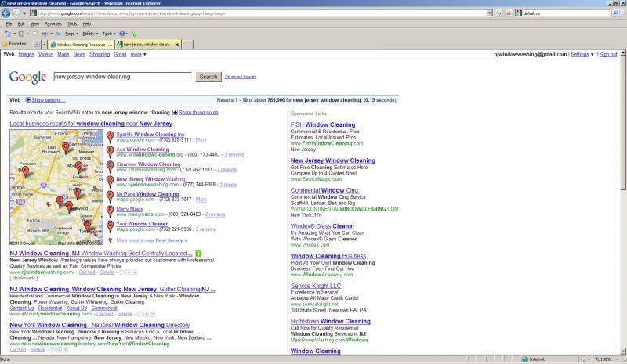The width and height of the screenshot is (627, 364).
Task: Open the File menu
Action: pyautogui.click(x=9, y=24)
